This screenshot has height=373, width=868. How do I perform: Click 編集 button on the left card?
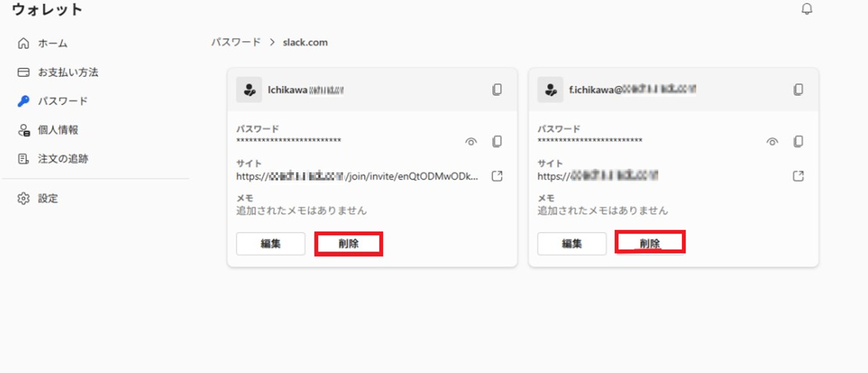tap(270, 244)
